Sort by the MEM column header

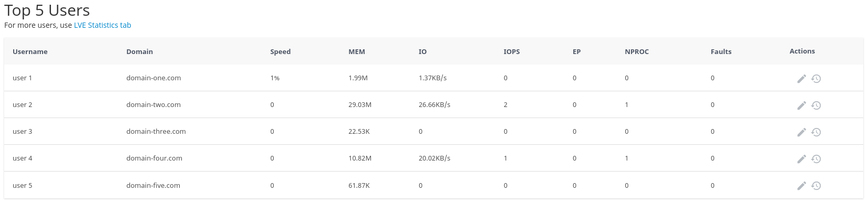point(357,51)
